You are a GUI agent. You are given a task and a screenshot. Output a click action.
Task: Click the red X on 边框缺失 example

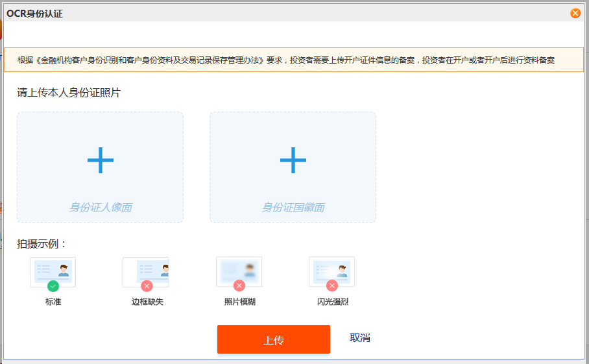click(147, 285)
